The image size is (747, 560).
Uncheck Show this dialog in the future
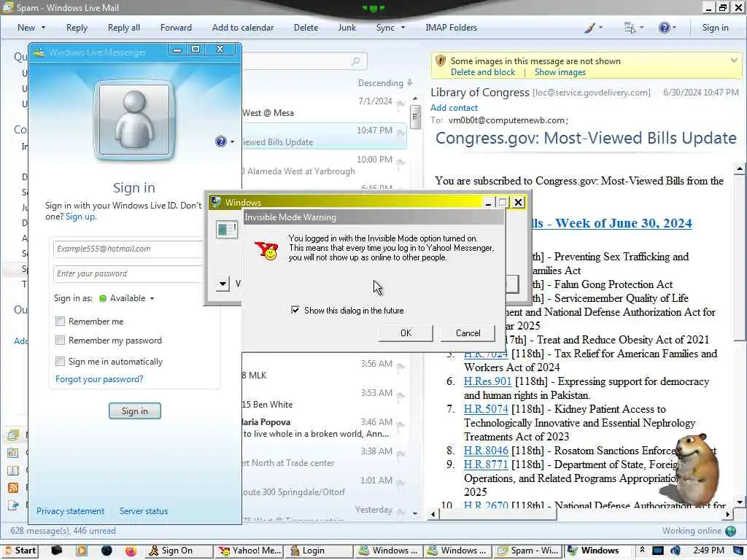pos(295,310)
